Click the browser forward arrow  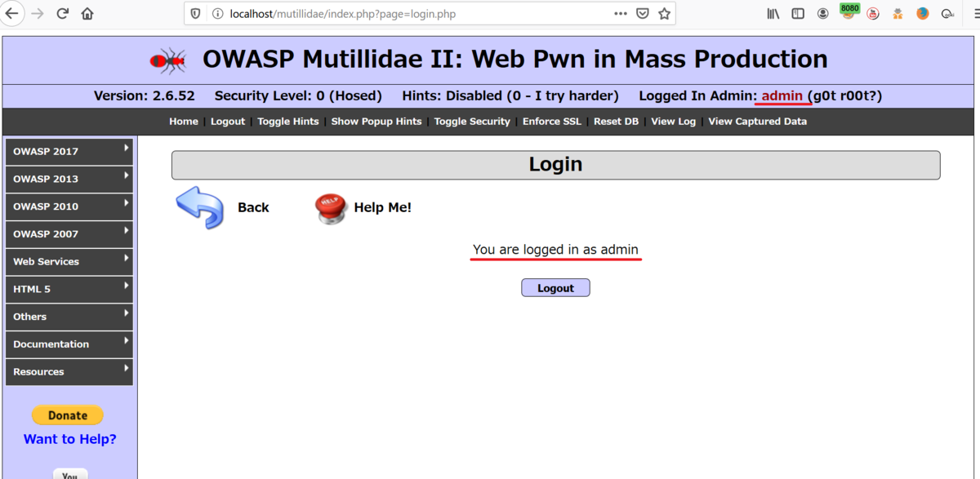coord(38,14)
